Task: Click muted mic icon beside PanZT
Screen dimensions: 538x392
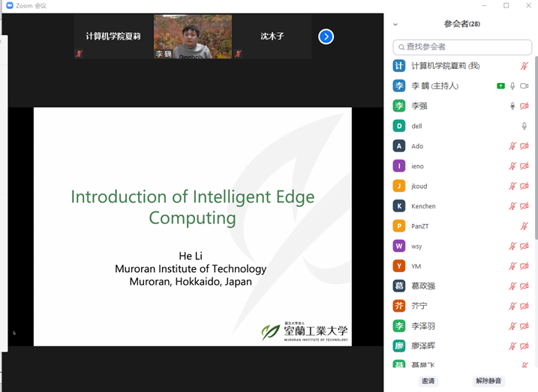Action: click(524, 226)
